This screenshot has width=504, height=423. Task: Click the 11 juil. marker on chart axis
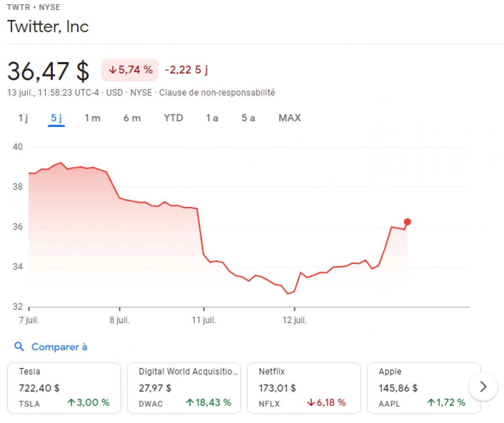coord(204,321)
